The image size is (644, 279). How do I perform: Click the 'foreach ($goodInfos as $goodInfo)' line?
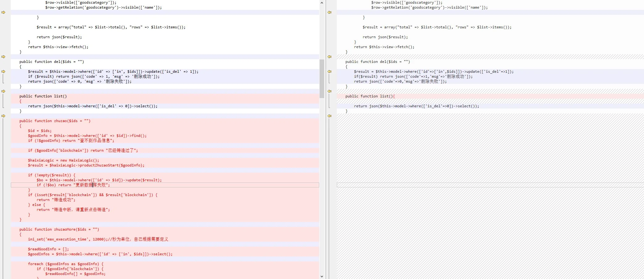66,264
